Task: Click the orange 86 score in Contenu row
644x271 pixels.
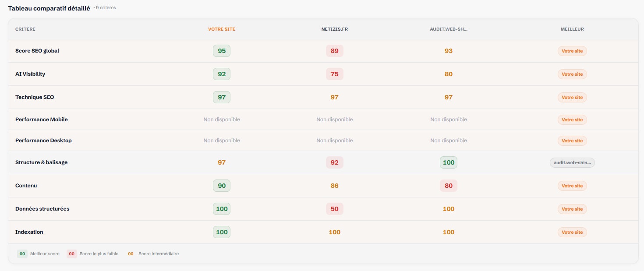Action: 335,186
